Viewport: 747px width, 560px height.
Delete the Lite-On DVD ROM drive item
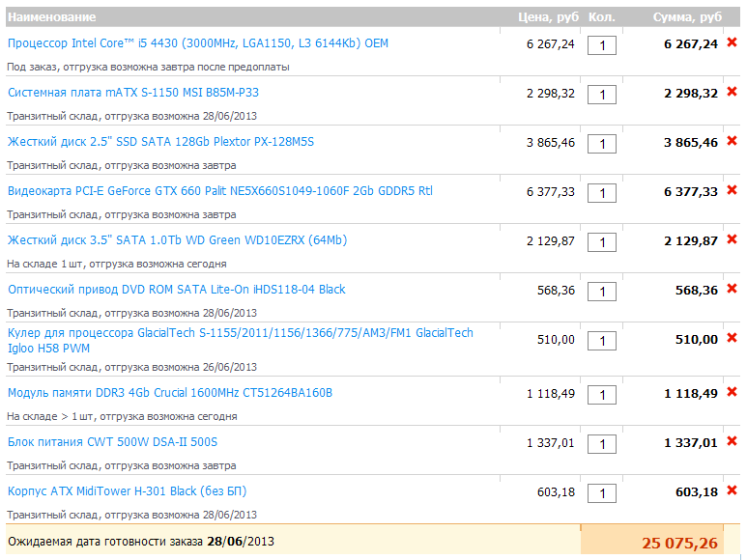pos(732,290)
